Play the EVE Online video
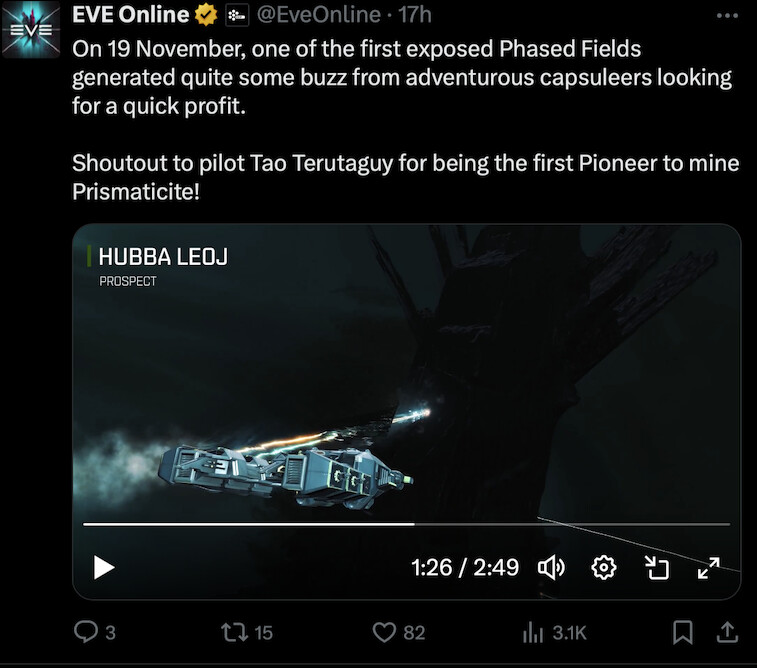Viewport: 757px width, 668px height. click(x=104, y=567)
